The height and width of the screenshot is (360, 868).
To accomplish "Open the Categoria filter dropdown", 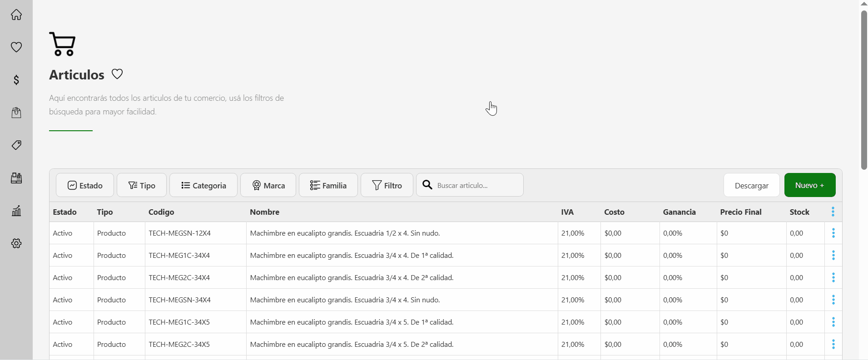I will [x=203, y=185].
